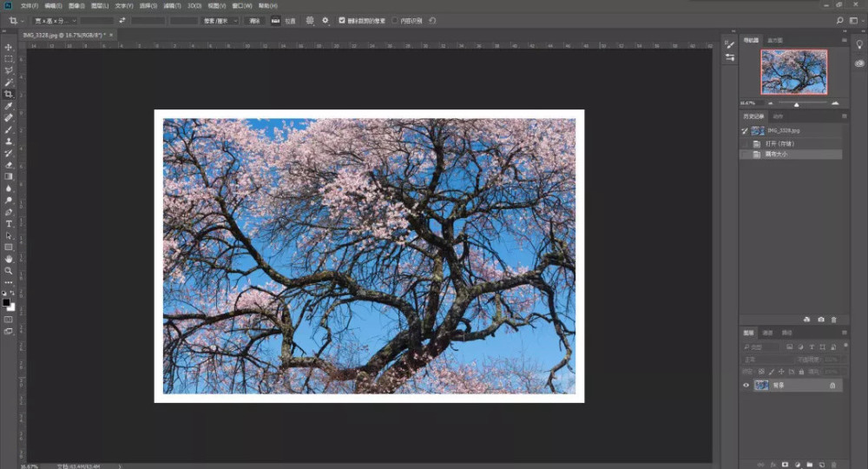Switch to the 通道 tab

click(767, 333)
